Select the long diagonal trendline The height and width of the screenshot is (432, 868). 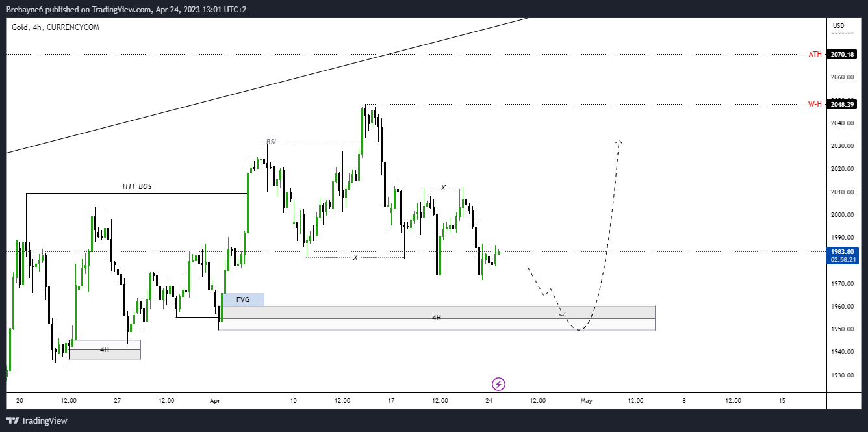point(268,85)
